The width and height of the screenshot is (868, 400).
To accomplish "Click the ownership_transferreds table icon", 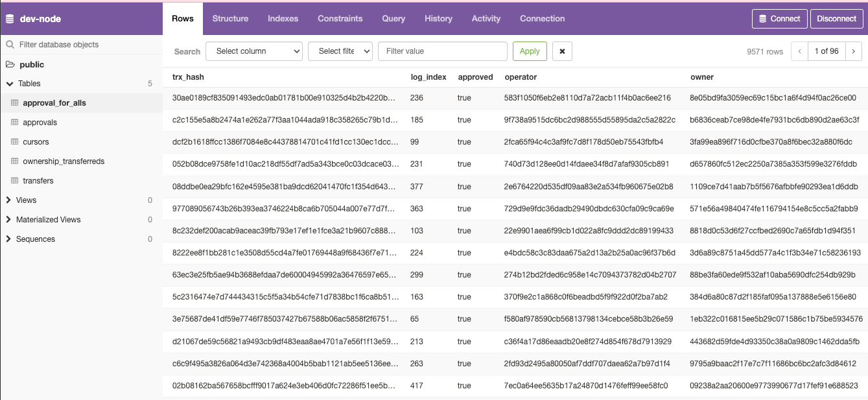I will (x=15, y=161).
